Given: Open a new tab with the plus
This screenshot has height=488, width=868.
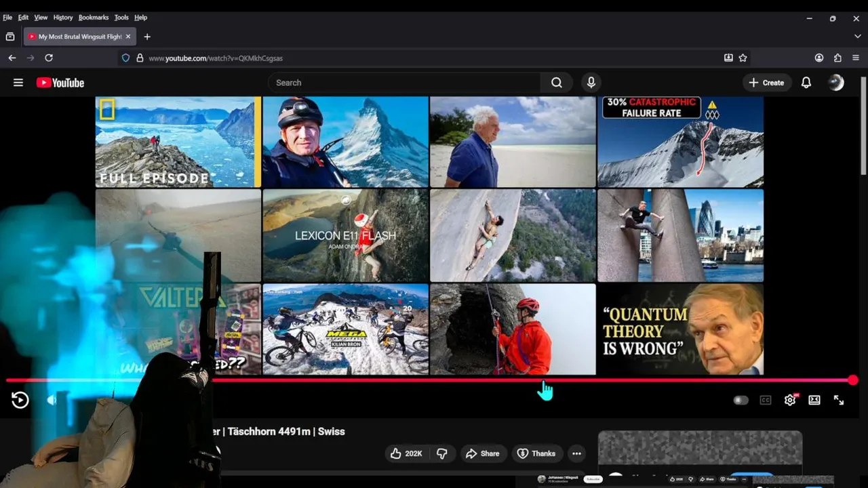Looking at the screenshot, I should click(147, 37).
